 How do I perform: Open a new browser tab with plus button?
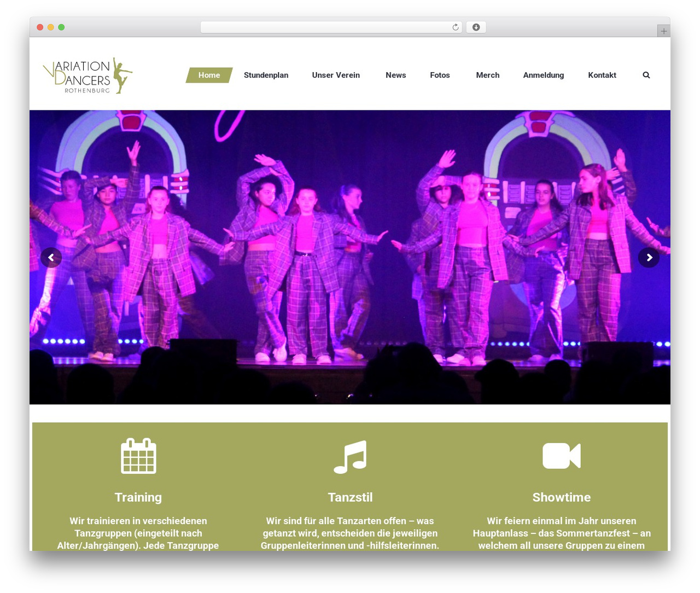coord(664,31)
